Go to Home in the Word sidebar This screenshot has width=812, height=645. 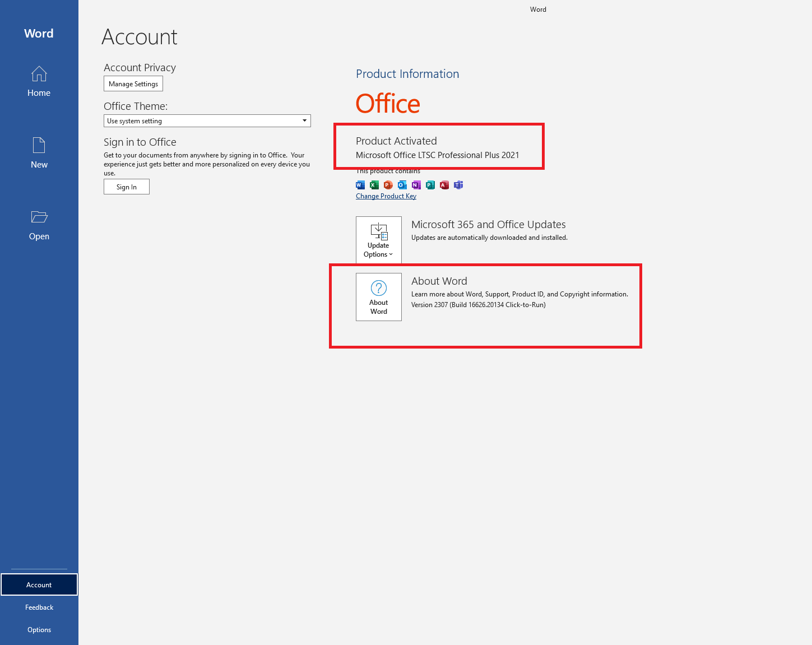coord(39,82)
